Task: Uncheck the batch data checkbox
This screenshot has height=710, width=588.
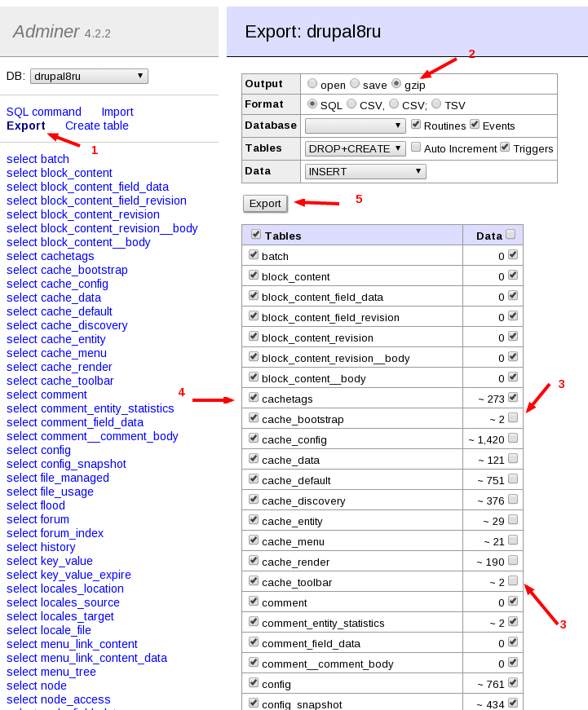Action: click(x=513, y=254)
